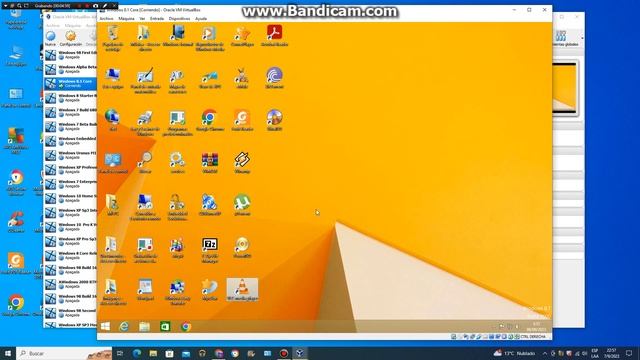Launch the uTorrent desktop shortcut
The height and width of the screenshot is (360, 640).
coord(242,205)
